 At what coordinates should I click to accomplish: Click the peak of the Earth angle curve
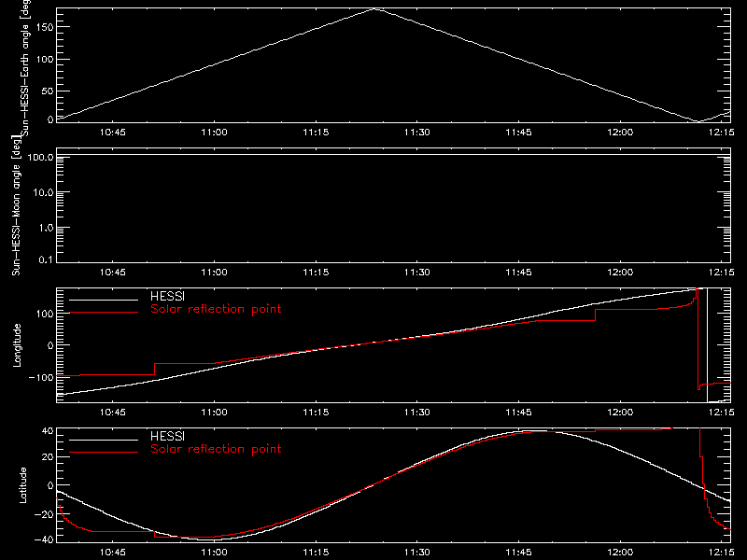pyautogui.click(x=376, y=8)
